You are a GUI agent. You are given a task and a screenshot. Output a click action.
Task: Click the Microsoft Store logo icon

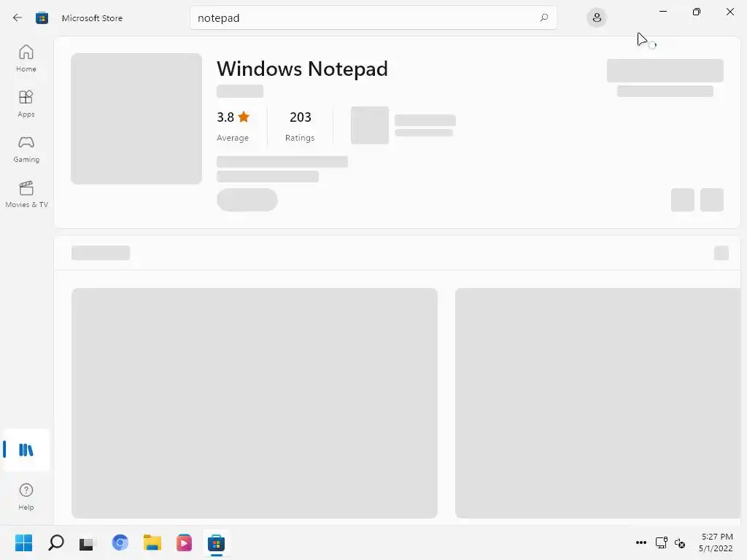(x=42, y=18)
